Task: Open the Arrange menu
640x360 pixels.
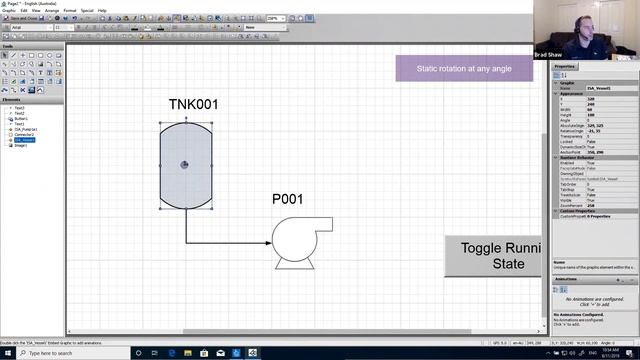Action: (52, 10)
